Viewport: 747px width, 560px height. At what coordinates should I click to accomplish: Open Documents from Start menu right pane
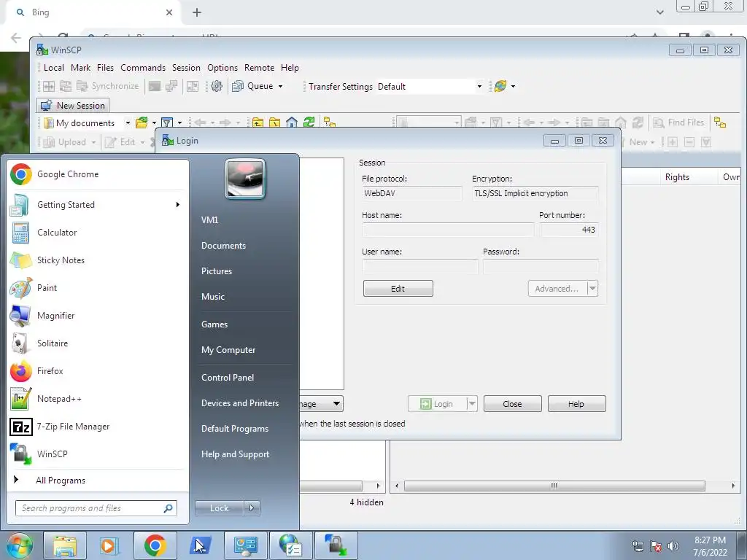coord(223,246)
